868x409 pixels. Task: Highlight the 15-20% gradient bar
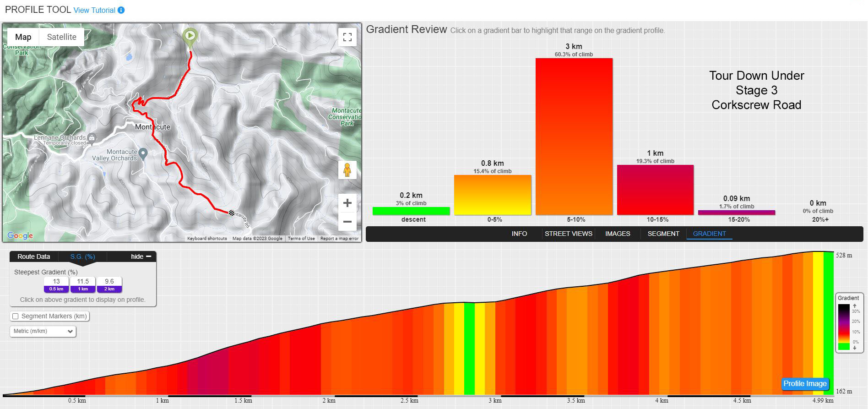[737, 213]
